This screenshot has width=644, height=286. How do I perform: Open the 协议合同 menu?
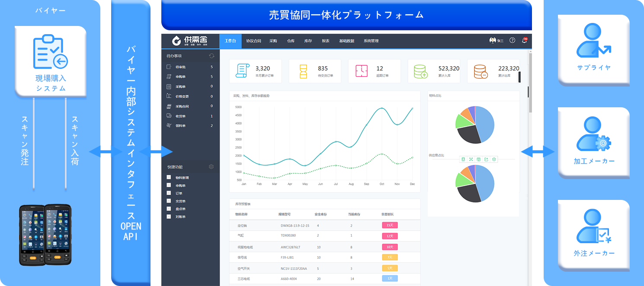(x=253, y=41)
